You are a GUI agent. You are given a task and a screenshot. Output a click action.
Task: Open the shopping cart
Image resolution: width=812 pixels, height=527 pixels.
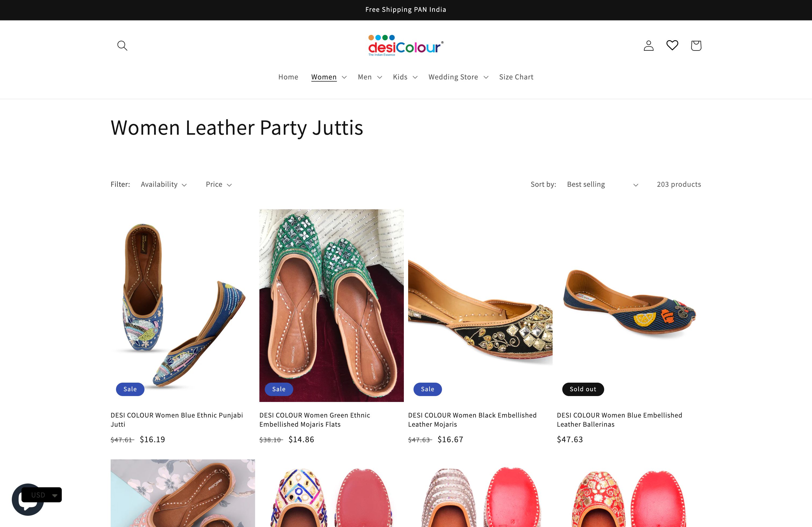[x=696, y=45]
